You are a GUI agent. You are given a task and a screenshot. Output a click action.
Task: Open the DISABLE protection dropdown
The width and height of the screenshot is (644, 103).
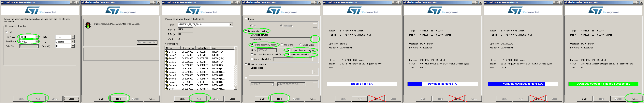pyautogui.click(x=272, y=84)
